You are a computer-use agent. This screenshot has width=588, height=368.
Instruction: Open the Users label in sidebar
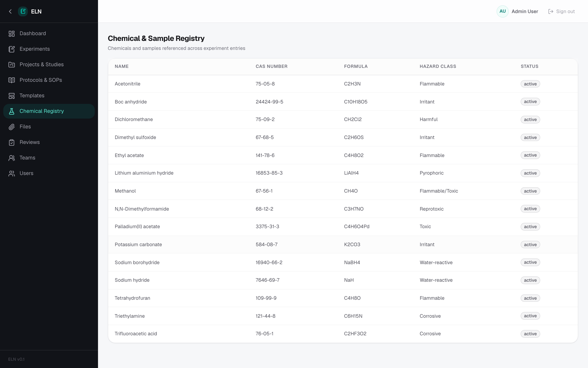27,174
